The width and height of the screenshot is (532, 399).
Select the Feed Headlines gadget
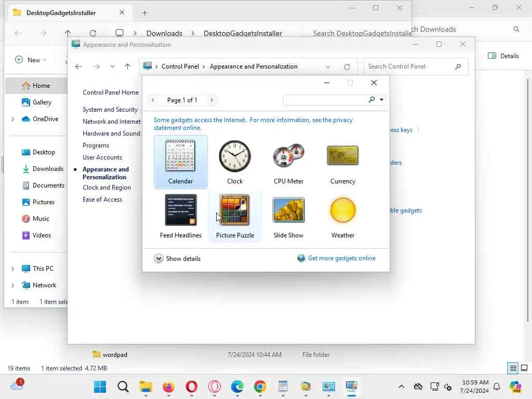click(180, 216)
